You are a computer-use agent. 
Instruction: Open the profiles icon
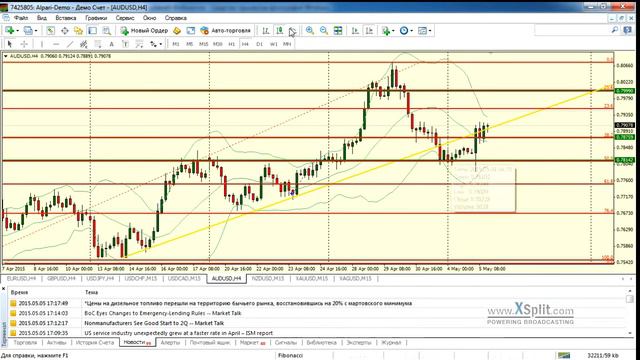pos(28,31)
